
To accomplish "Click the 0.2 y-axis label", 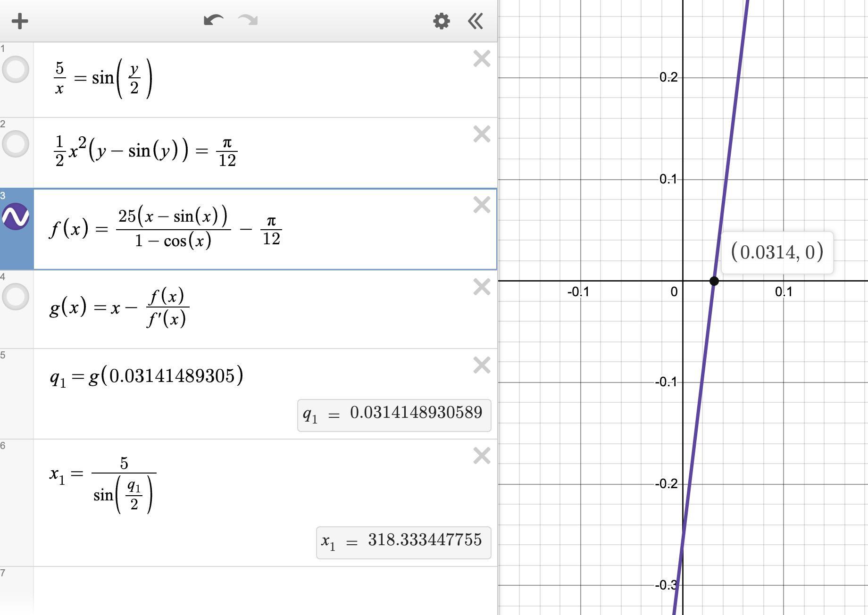I will [668, 77].
